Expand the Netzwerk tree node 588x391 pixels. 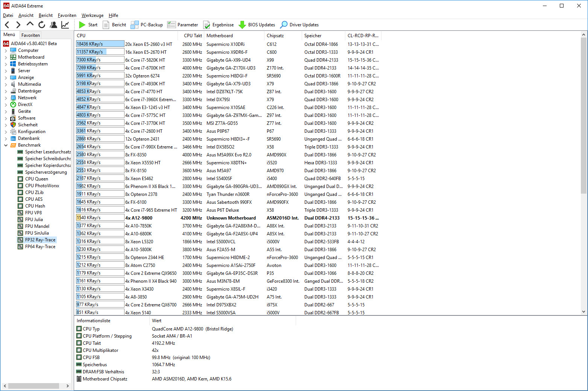[6, 98]
